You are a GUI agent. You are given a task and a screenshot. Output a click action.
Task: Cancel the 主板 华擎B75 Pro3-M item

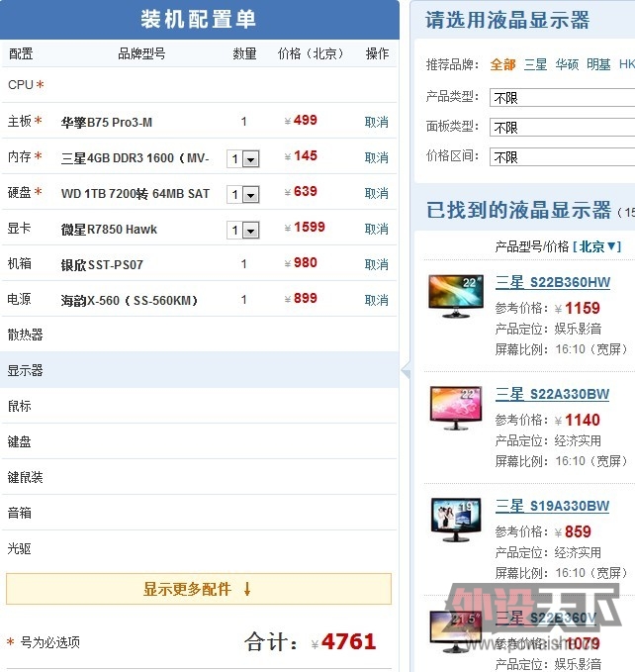(x=377, y=122)
